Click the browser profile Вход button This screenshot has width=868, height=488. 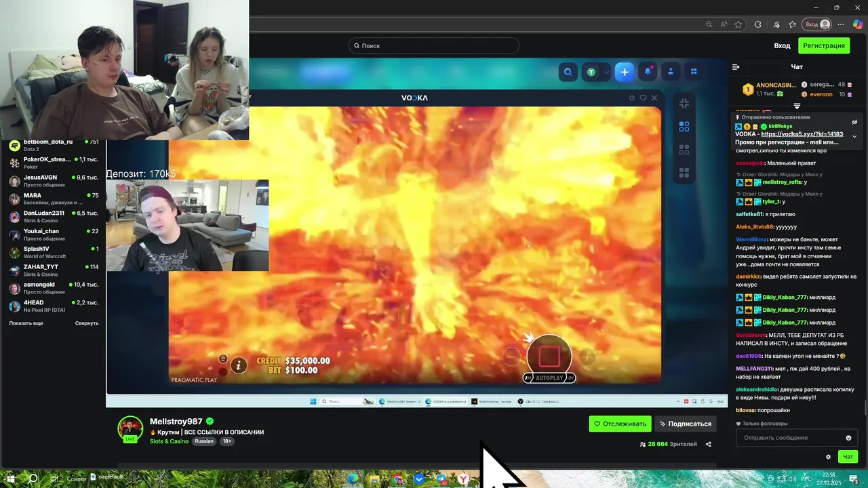click(817, 24)
